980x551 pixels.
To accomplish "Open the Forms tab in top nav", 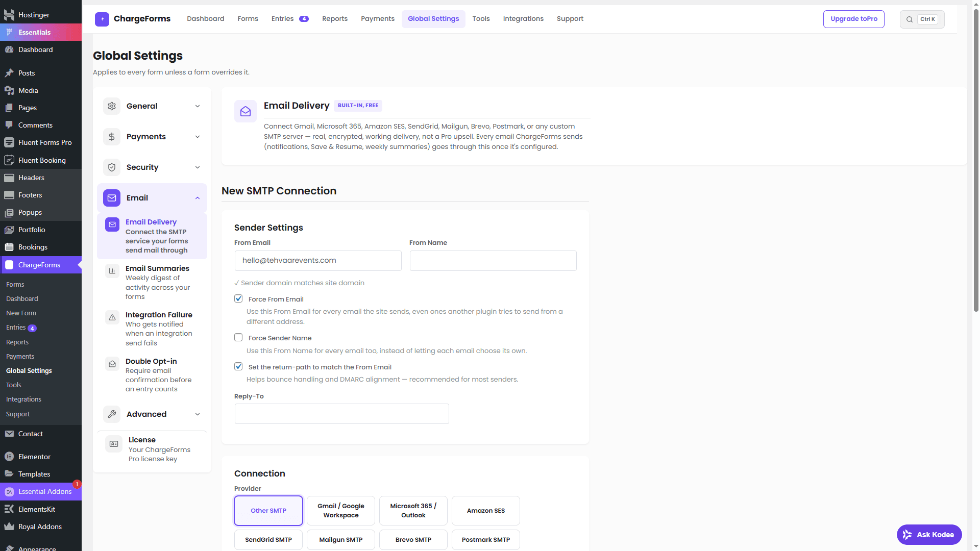I will (248, 19).
